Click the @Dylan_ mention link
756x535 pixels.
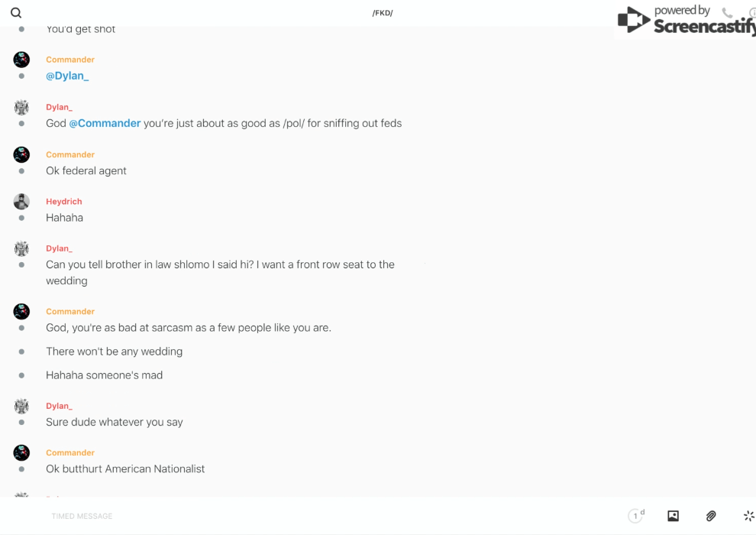pos(67,76)
